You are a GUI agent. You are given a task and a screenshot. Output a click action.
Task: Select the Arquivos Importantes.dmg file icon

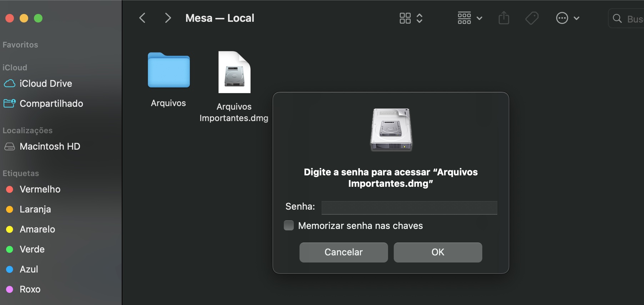tap(235, 72)
